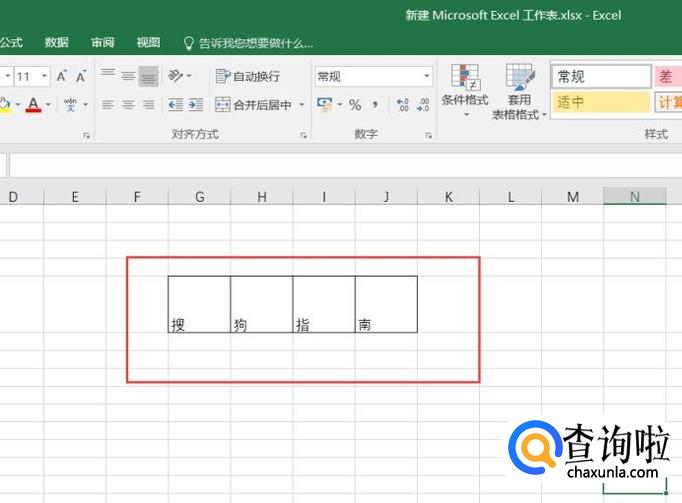The height and width of the screenshot is (503, 682).
Task: Select the cell containing 指
Action: pos(324,304)
